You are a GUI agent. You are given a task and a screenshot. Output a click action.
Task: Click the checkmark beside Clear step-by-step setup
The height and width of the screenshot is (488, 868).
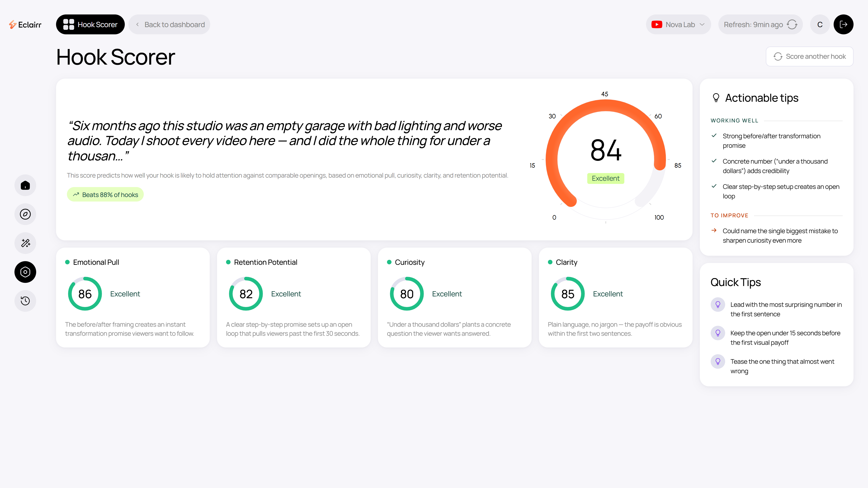(x=714, y=186)
